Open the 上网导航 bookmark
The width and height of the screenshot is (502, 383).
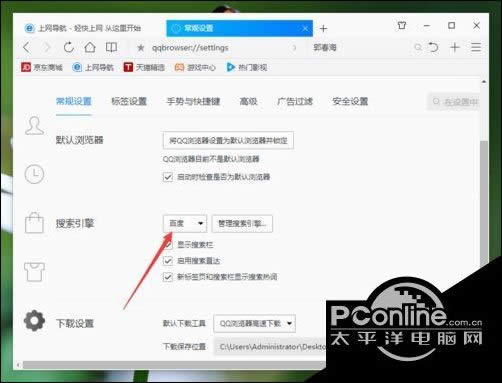click(x=93, y=67)
